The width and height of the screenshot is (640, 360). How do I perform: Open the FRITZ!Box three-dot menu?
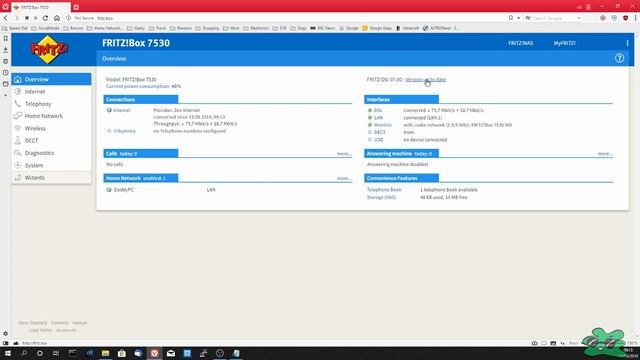tap(627, 43)
